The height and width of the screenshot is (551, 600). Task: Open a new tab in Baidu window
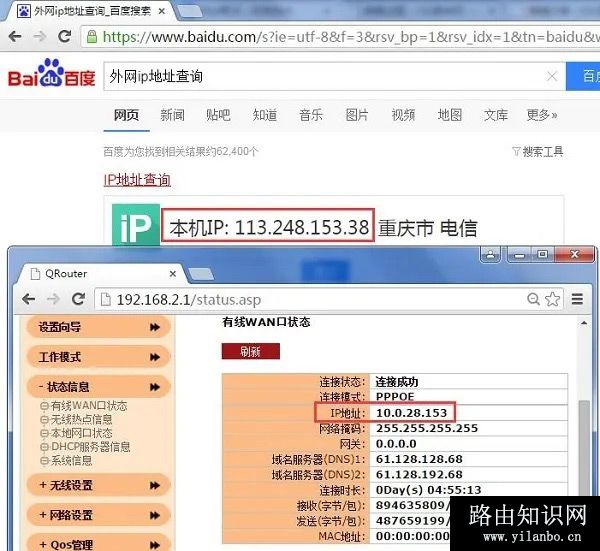(189, 11)
